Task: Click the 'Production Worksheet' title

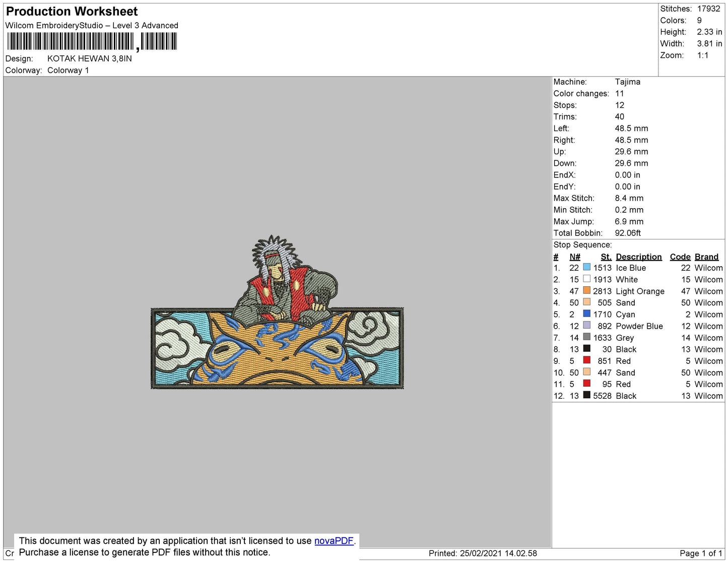Action: [72, 12]
